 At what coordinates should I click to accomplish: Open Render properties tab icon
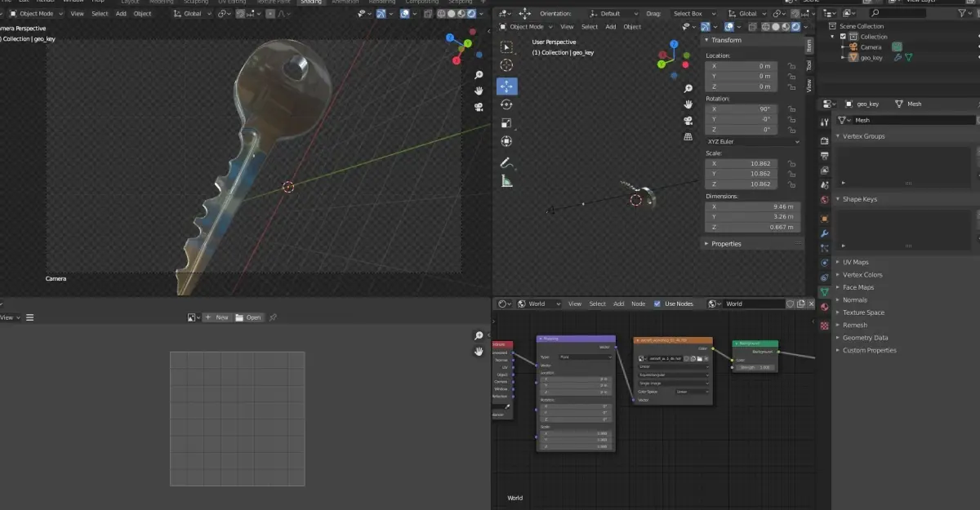click(824, 140)
